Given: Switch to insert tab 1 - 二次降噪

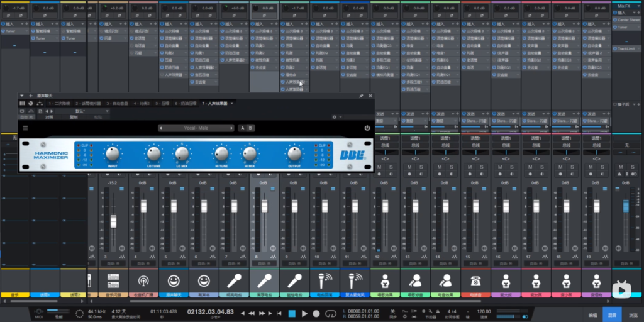Looking at the screenshot, I should click(58, 103).
